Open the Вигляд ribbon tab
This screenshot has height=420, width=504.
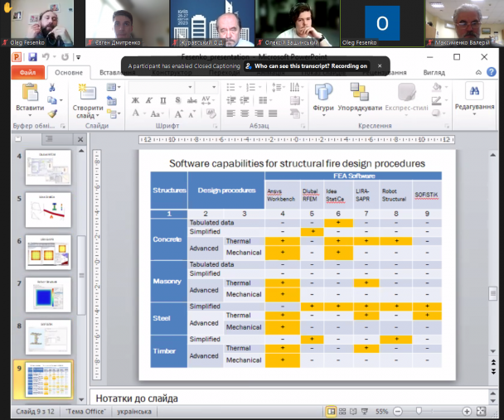[x=434, y=73]
